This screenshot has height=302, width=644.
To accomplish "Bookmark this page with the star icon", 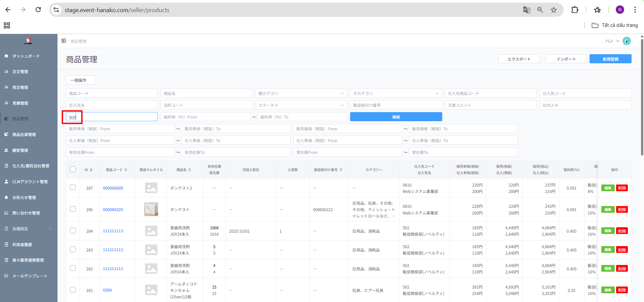I will [554, 10].
